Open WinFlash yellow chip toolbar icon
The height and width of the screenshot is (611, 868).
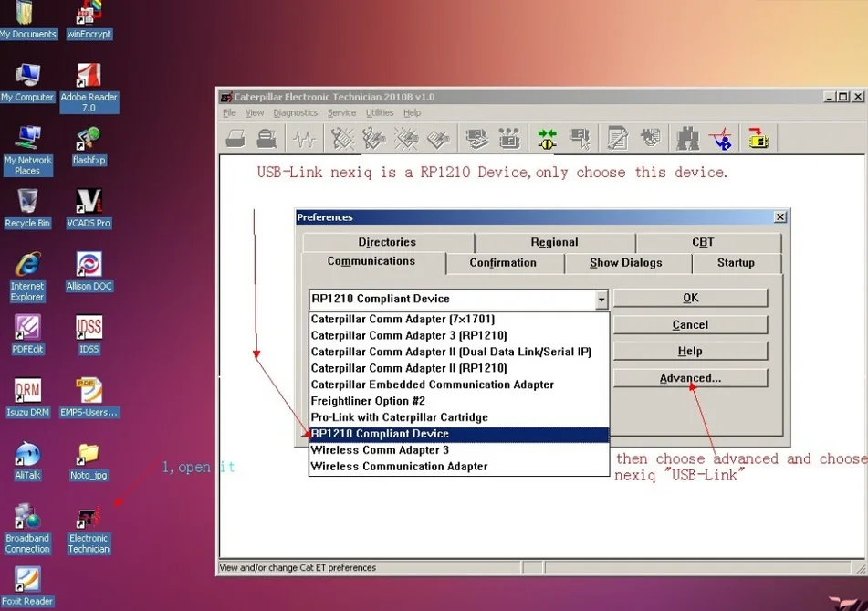click(759, 139)
